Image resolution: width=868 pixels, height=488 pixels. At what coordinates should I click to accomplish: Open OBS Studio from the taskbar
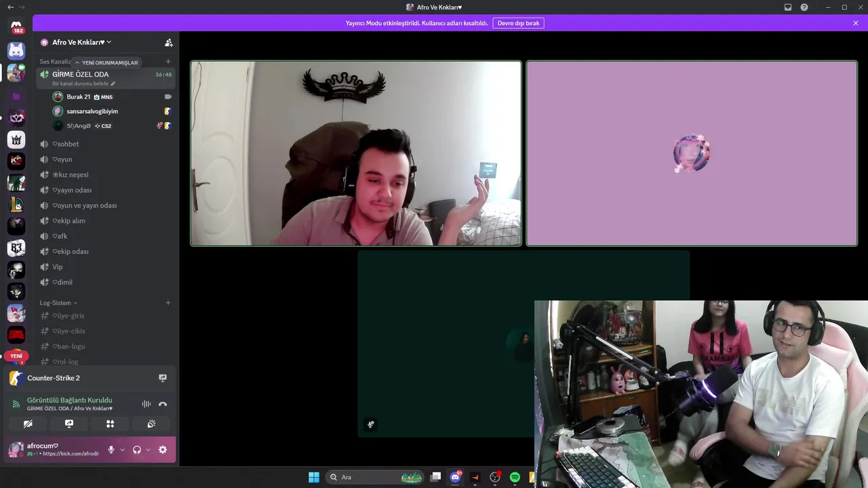point(495,477)
